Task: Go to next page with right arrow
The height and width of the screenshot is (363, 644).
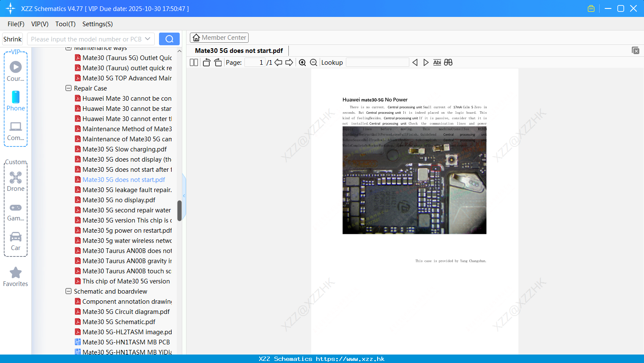Action: click(x=289, y=62)
